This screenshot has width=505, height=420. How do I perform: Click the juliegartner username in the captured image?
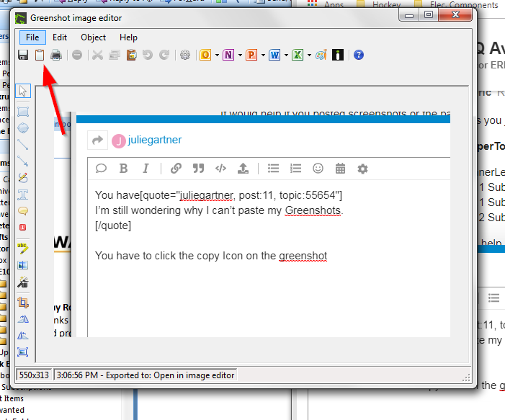(155, 140)
